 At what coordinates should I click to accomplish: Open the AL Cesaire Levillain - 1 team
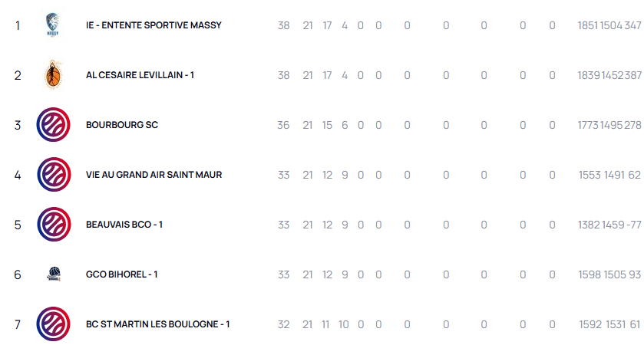pyautogui.click(x=140, y=75)
